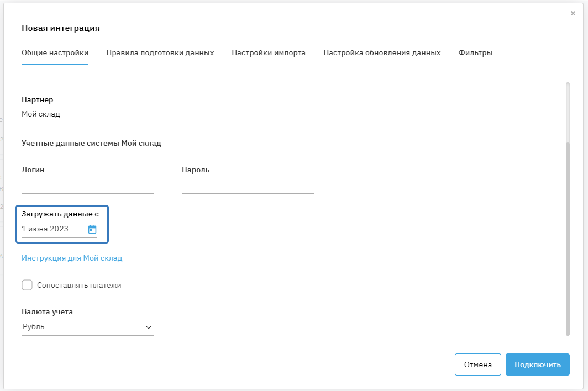
Task: Click the Сопоставлять платежи label text
Action: coord(79,286)
